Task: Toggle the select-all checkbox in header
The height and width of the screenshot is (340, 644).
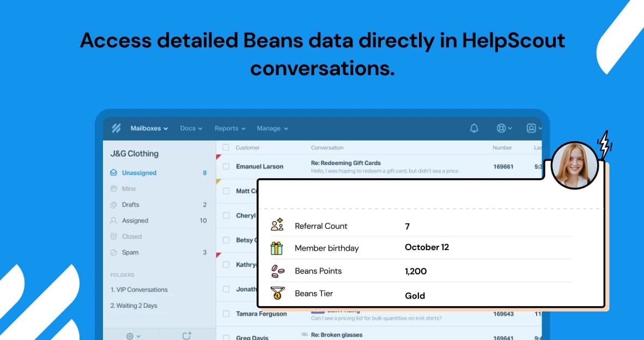Action: point(226,148)
